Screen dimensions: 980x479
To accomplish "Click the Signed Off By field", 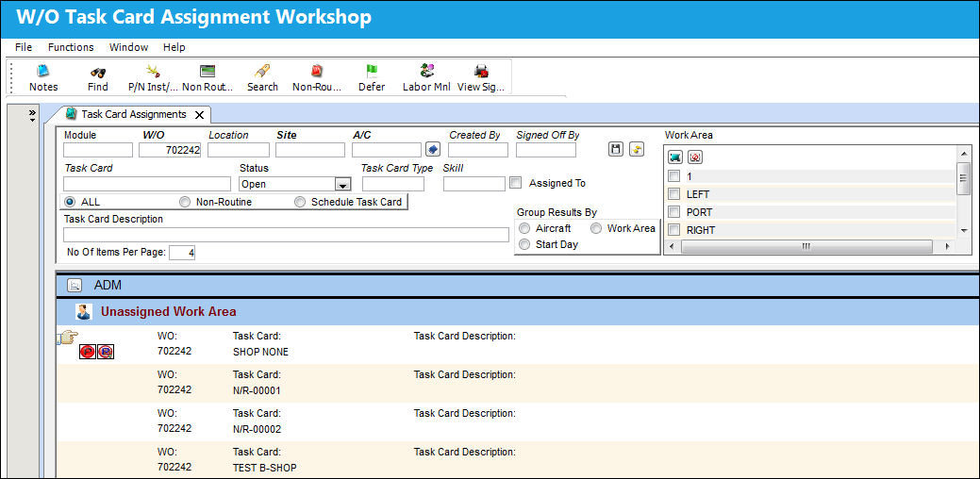I will click(546, 150).
